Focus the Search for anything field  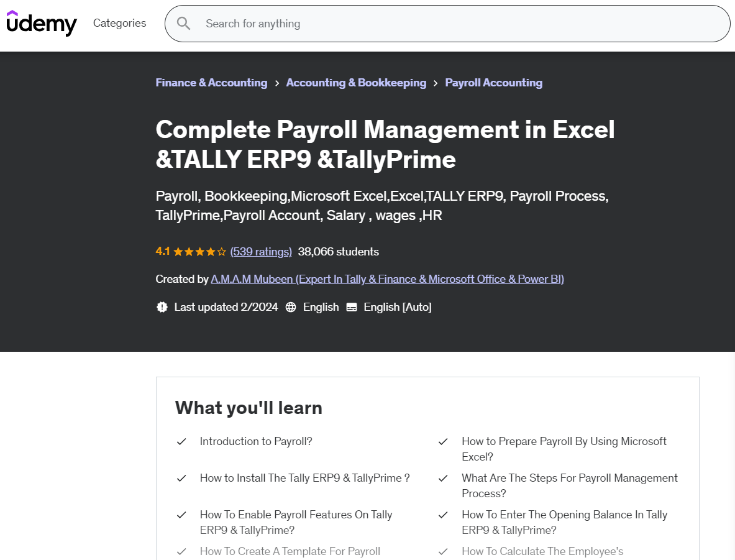point(448,24)
